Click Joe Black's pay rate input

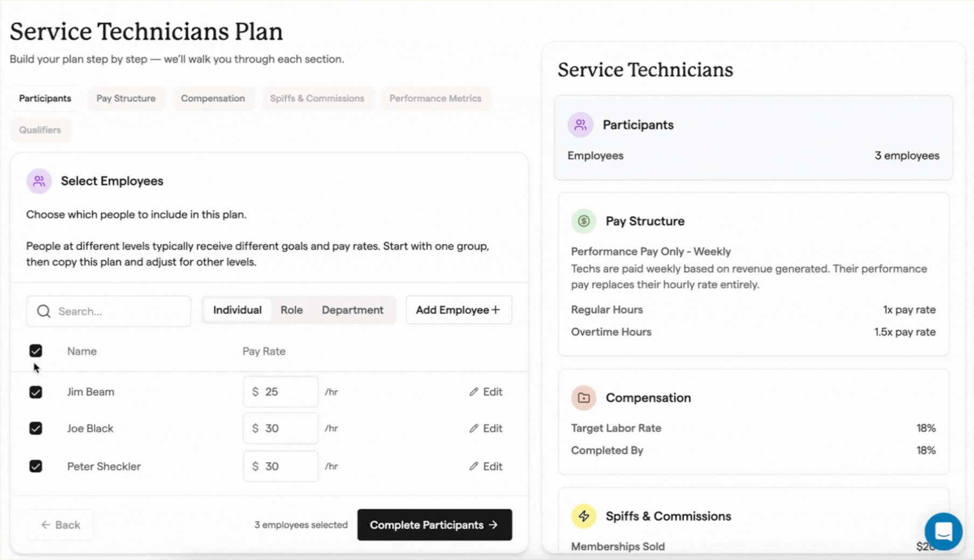[x=288, y=429]
